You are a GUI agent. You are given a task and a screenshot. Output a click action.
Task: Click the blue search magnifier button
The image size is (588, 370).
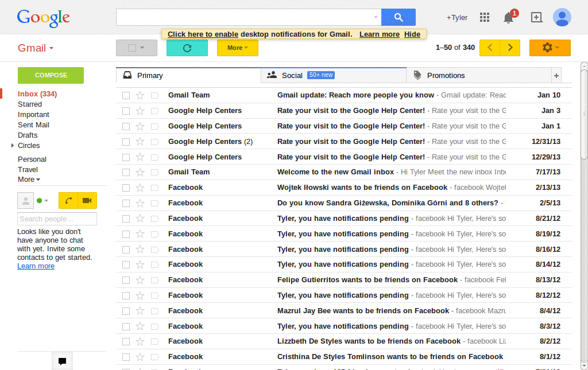point(399,17)
